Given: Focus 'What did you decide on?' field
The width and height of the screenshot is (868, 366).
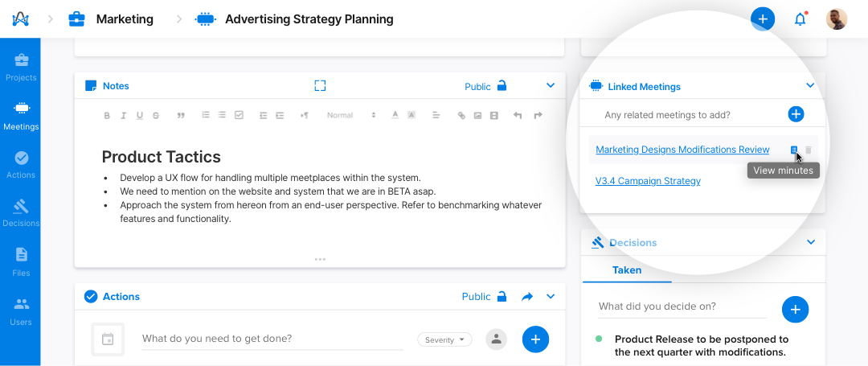Looking at the screenshot, I should [682, 306].
